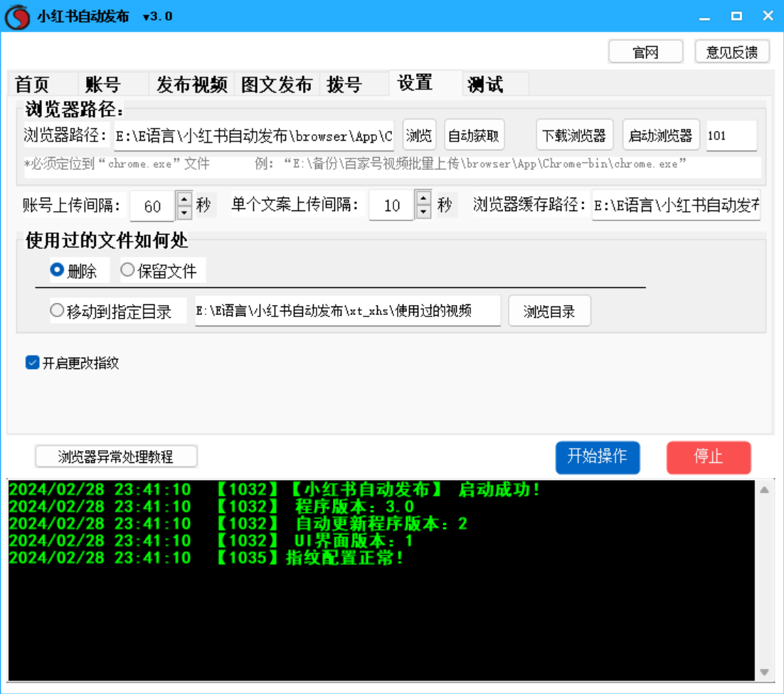784x694 pixels.
Task: Click the log line 指纹配置正常！
Action: (x=206, y=557)
